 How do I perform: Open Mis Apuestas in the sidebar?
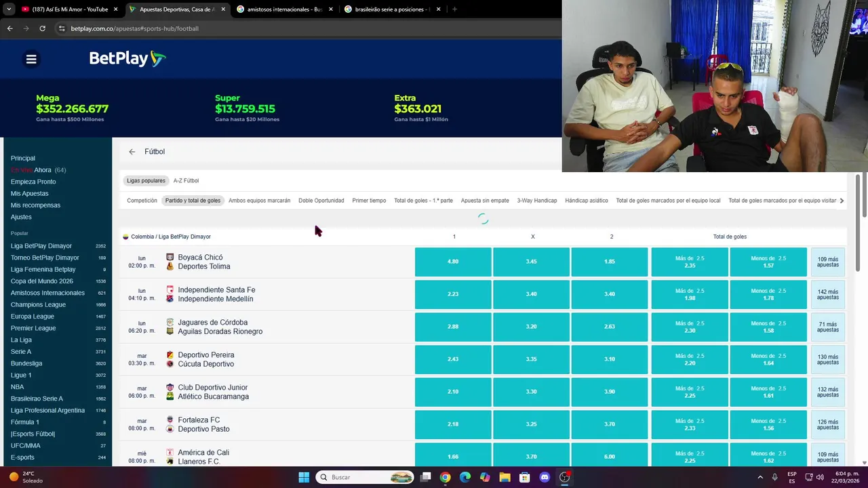coord(29,193)
